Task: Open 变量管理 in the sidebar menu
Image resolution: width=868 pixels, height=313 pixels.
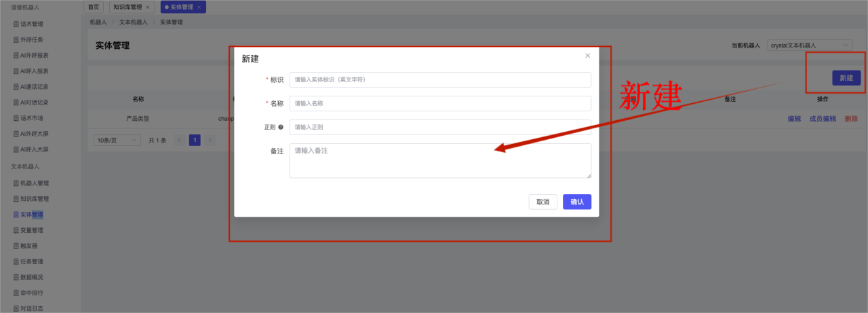Action: pos(31,231)
